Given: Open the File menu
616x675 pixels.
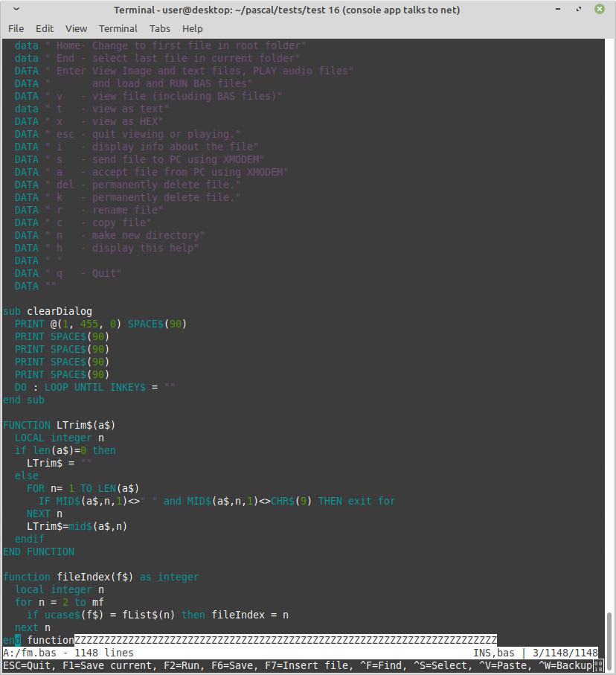Looking at the screenshot, I should coord(16,28).
